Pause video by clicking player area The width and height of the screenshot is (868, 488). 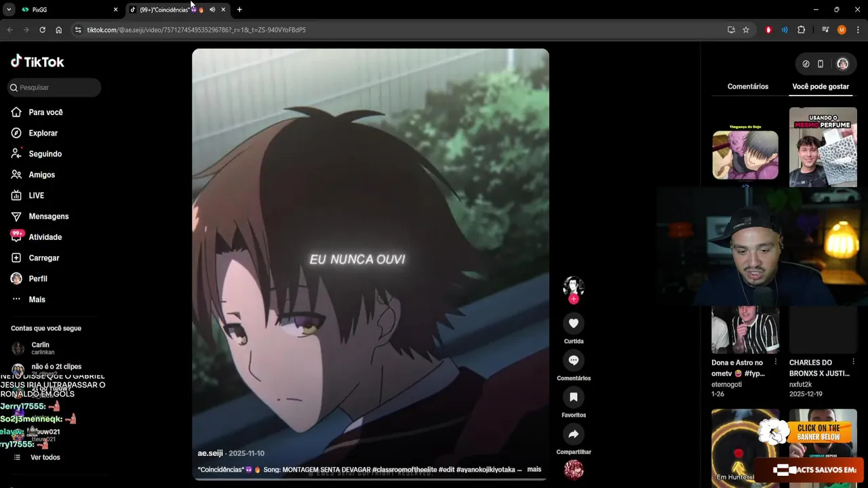coord(370,264)
